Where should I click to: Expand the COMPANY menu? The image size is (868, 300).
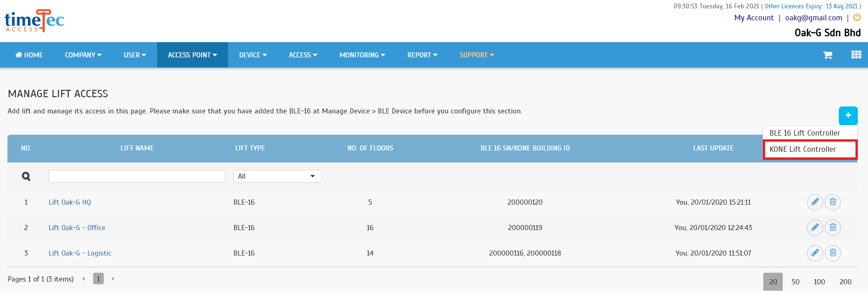[83, 55]
